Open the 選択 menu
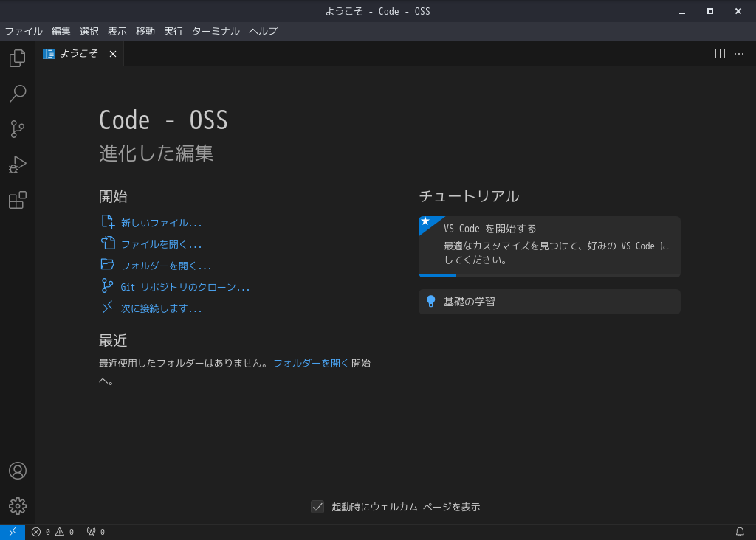The image size is (756, 540). pos(89,31)
